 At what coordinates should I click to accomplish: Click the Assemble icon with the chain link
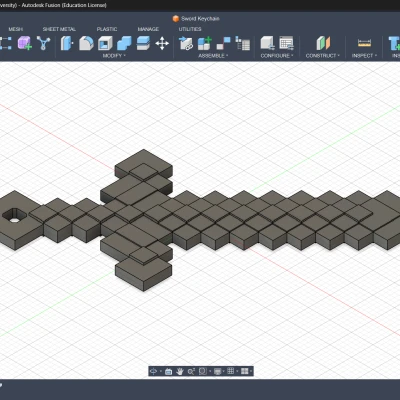tap(186, 43)
